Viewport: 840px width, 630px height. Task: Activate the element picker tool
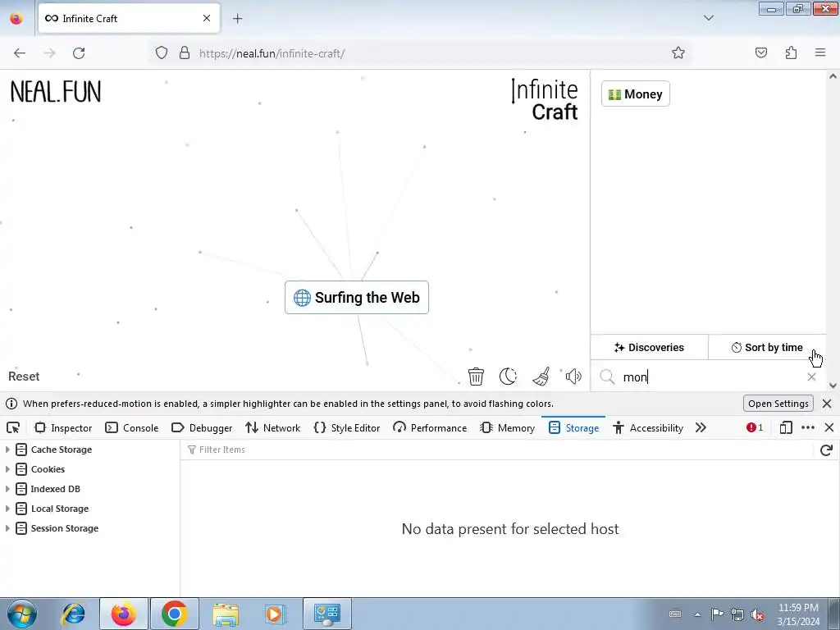click(13, 427)
